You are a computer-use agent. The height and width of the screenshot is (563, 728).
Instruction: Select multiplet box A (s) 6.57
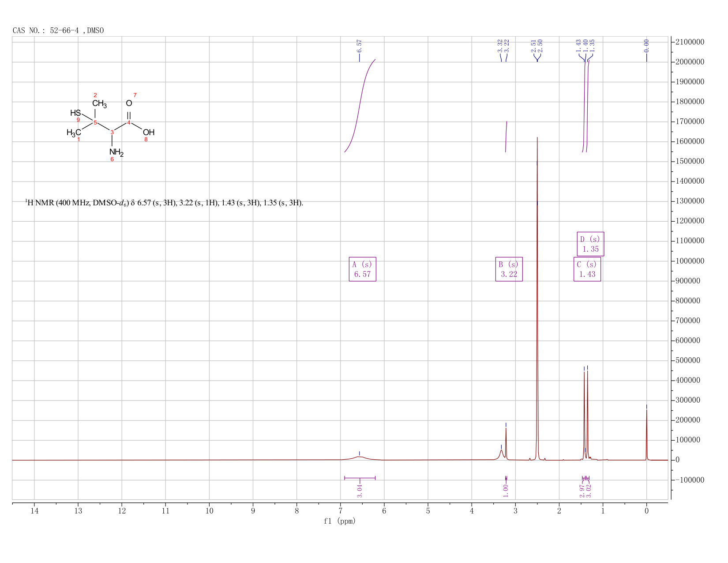tap(362, 269)
